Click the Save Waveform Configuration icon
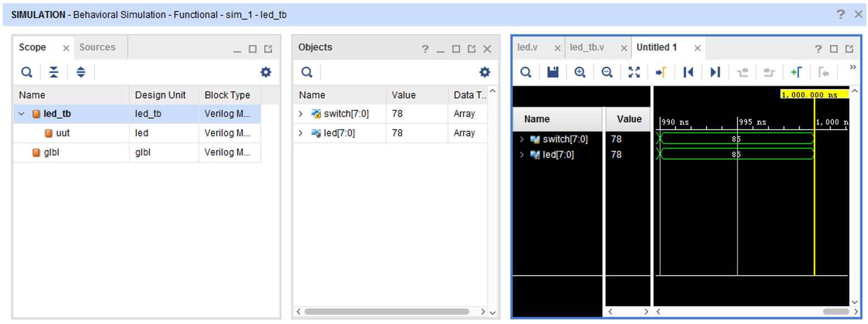 (553, 72)
